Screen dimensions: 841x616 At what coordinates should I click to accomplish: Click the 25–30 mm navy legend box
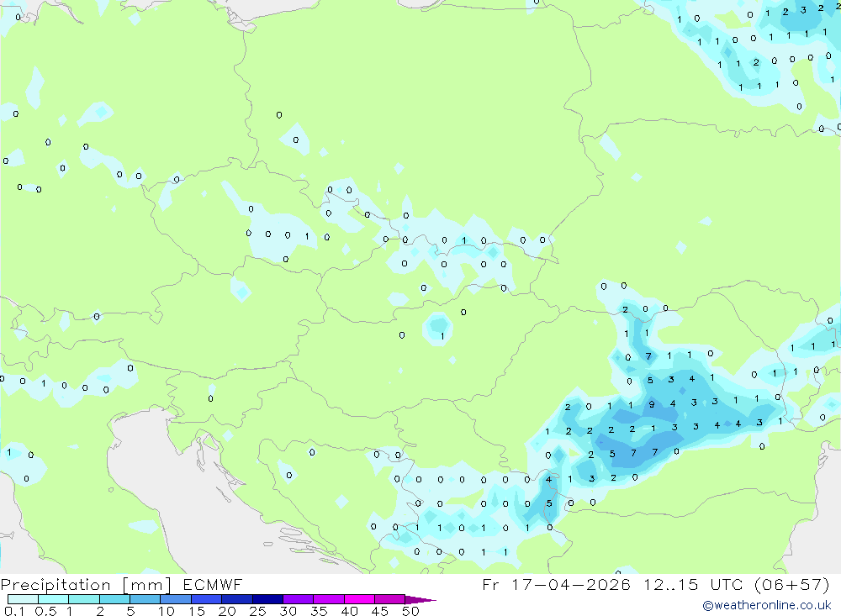point(267,599)
